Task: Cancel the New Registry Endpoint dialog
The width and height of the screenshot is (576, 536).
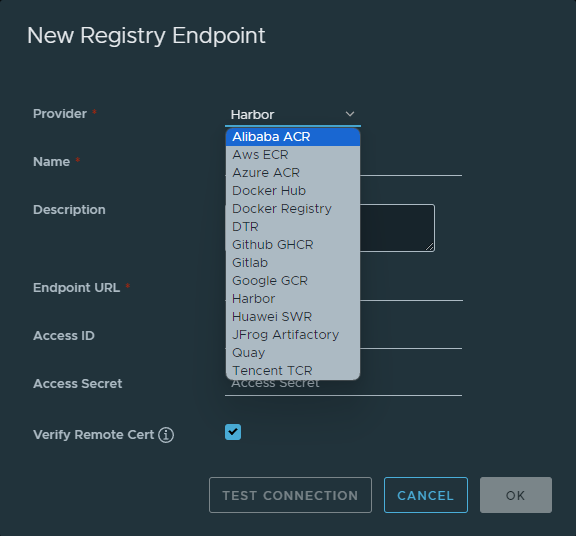Action: pyautogui.click(x=426, y=495)
